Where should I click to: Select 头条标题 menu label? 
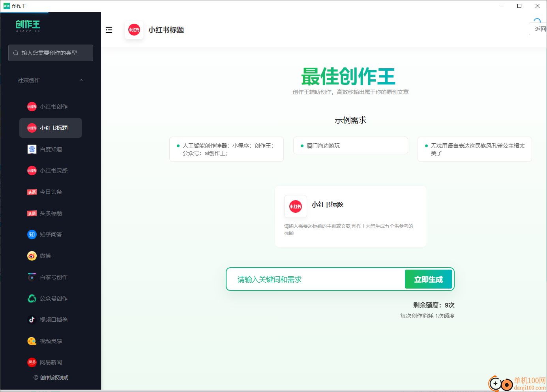[x=51, y=213]
